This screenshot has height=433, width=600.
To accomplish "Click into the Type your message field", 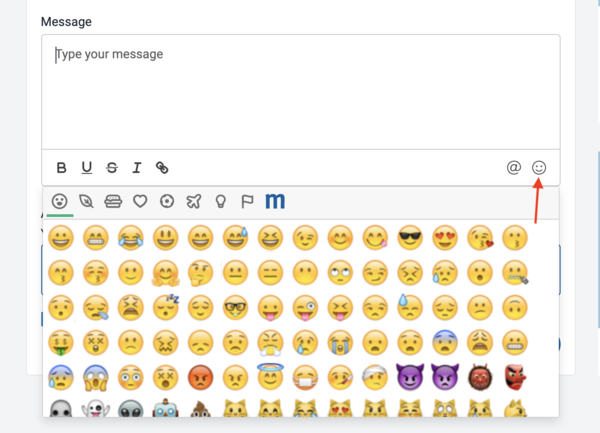I will (x=301, y=92).
